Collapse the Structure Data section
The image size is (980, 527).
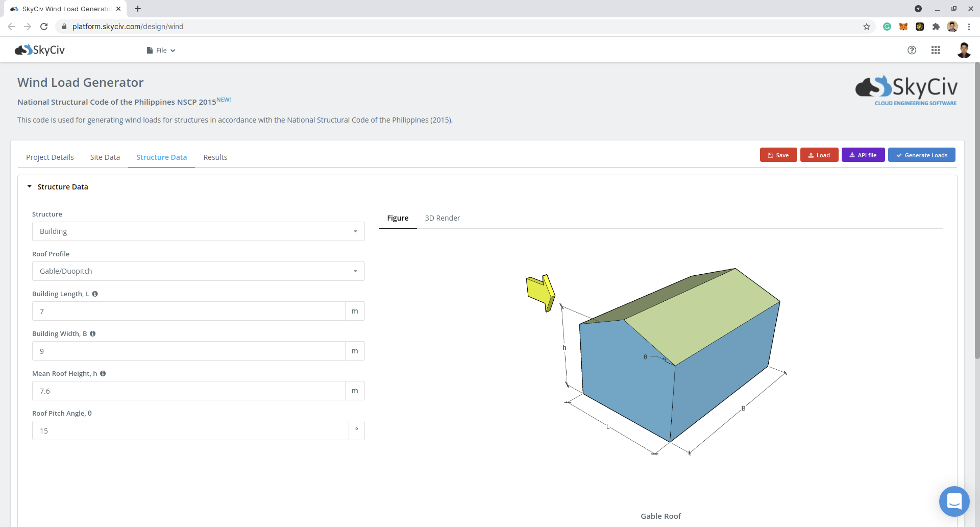30,187
